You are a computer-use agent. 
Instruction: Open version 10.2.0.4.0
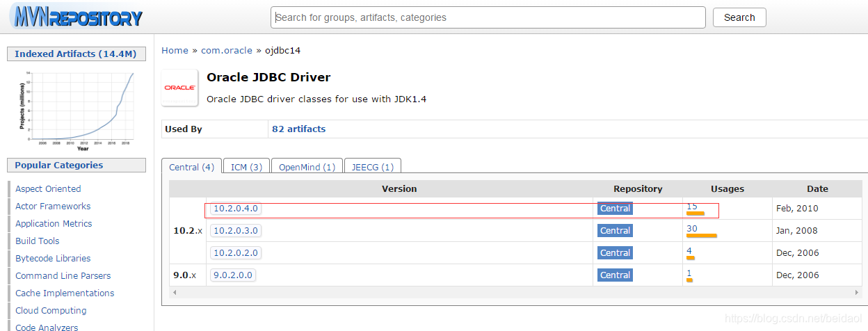click(235, 208)
